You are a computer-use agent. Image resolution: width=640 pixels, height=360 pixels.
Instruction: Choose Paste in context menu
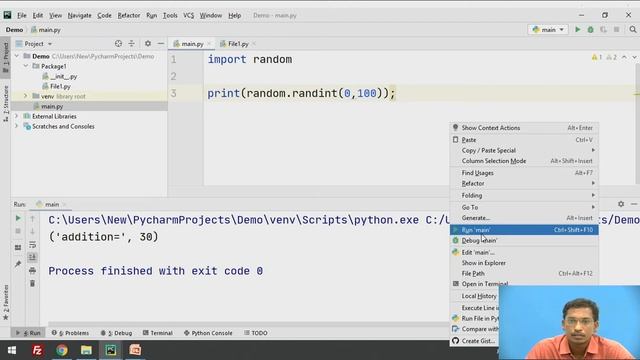pyautogui.click(x=524, y=140)
